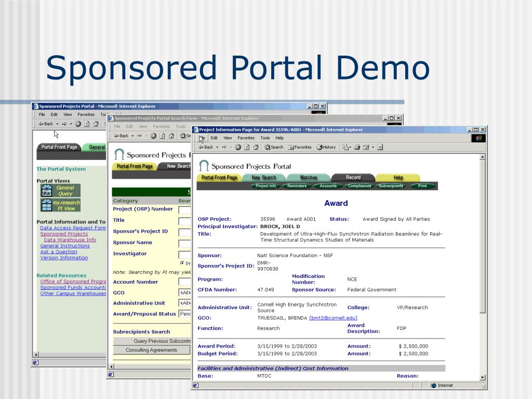Image resolution: width=532 pixels, height=399 pixels.
Task: Open Mail dropdown arrow in front toolbar
Action: 350,147
